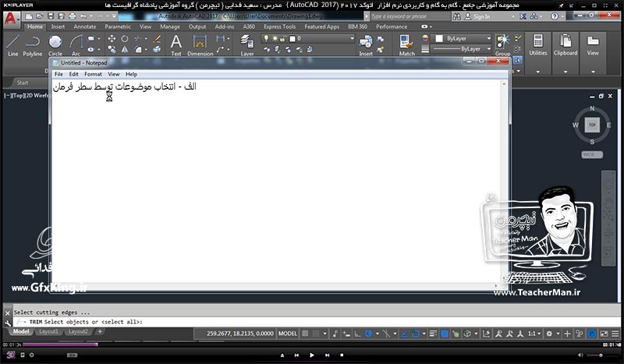Viewport: 624px width, 364px height.
Task: Click the Undo arrow icon
Action: point(83,16)
